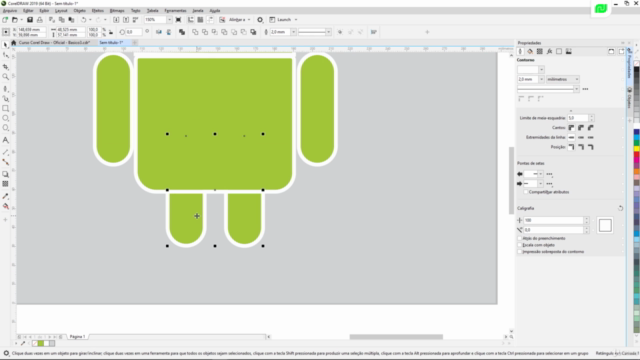Open the outline width dropdown in property bar
640x360 pixels.
(293, 32)
